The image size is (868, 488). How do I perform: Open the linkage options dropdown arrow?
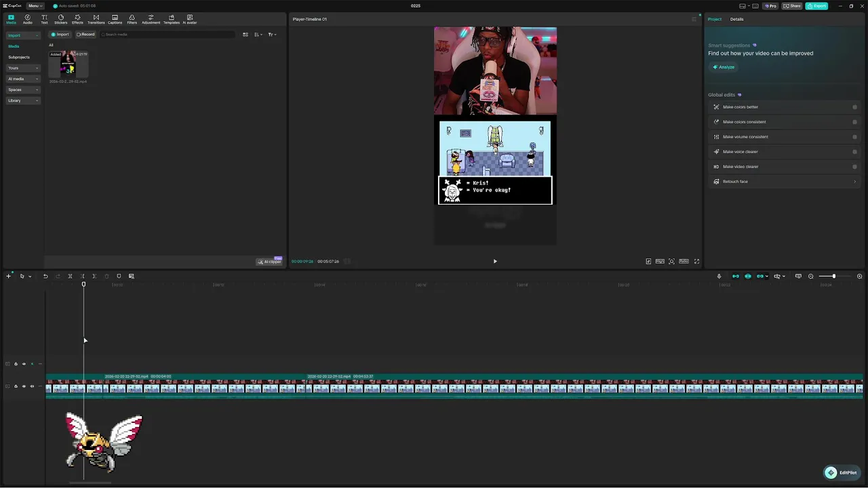(x=767, y=276)
